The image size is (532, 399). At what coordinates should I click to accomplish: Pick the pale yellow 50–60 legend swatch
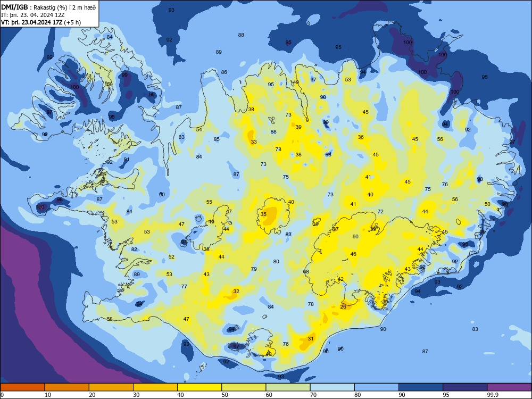tap(244, 387)
